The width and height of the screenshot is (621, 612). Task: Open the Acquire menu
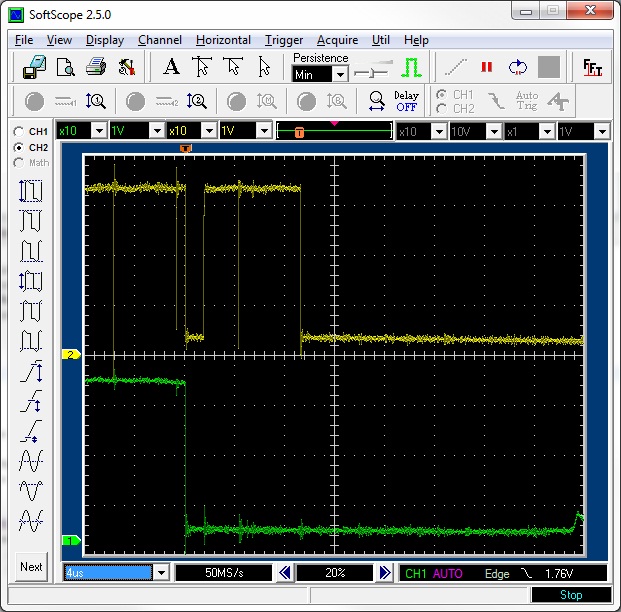point(336,40)
